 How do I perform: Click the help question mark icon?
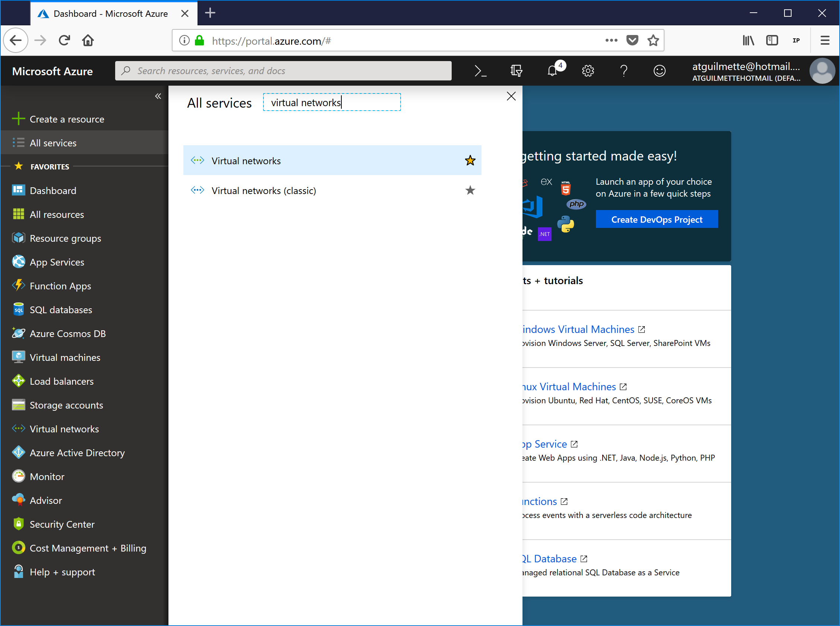click(x=623, y=71)
